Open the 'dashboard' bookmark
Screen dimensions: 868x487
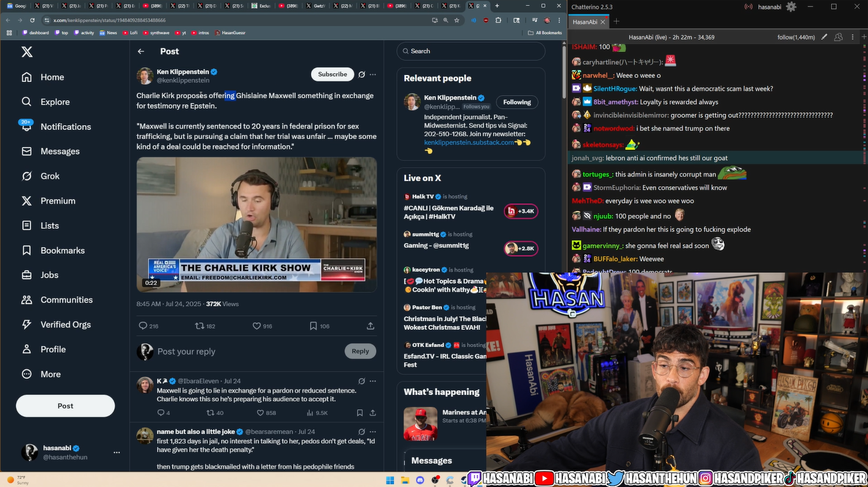[x=35, y=32]
